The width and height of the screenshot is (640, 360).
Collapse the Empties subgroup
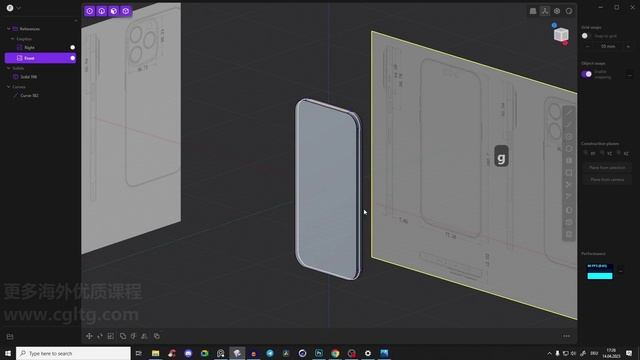tap(13, 39)
